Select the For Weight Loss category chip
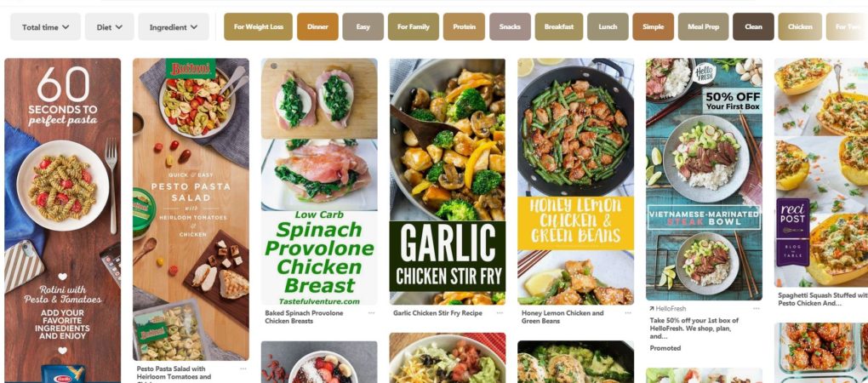The height and width of the screenshot is (383, 868). [258, 26]
